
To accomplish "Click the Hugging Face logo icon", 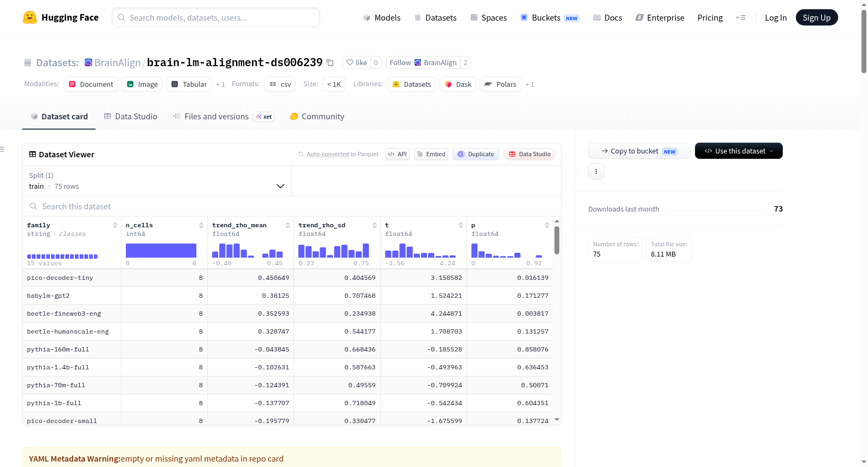I will pyautogui.click(x=30, y=17).
